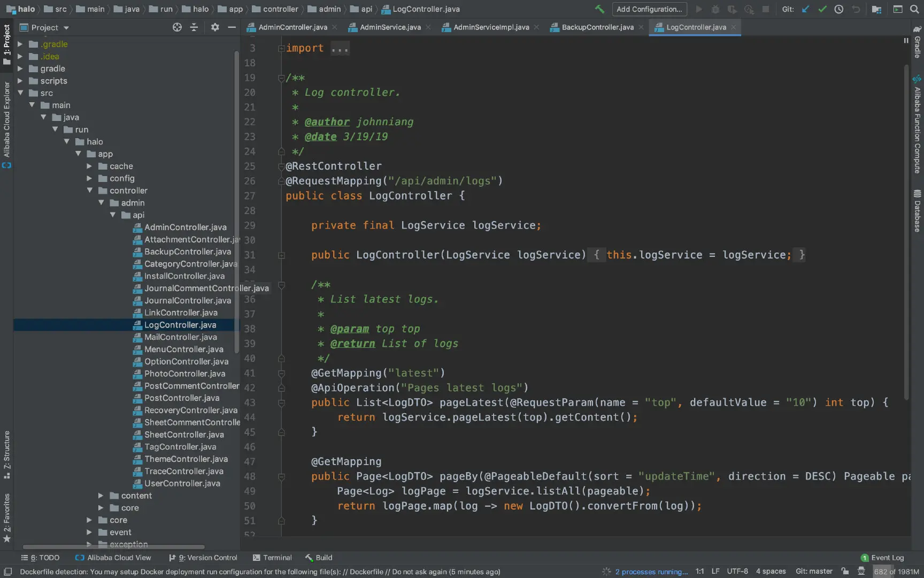Collapse all in the Project tree
This screenshot has height=578, width=924.
coord(194,27)
